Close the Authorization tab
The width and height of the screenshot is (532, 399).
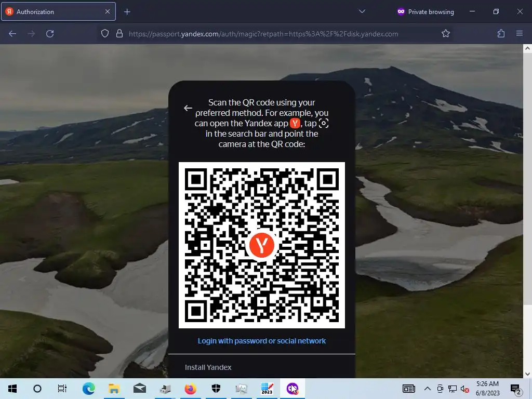tap(107, 11)
